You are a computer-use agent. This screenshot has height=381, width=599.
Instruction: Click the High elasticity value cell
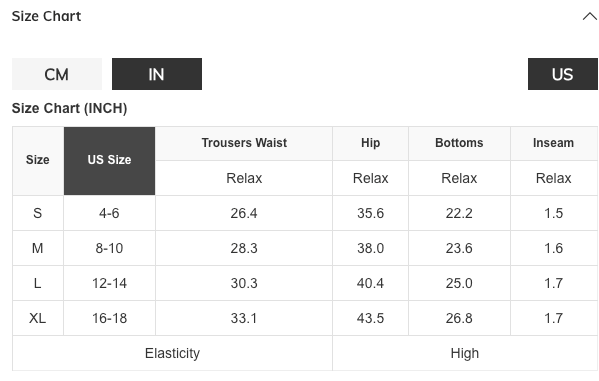click(465, 353)
